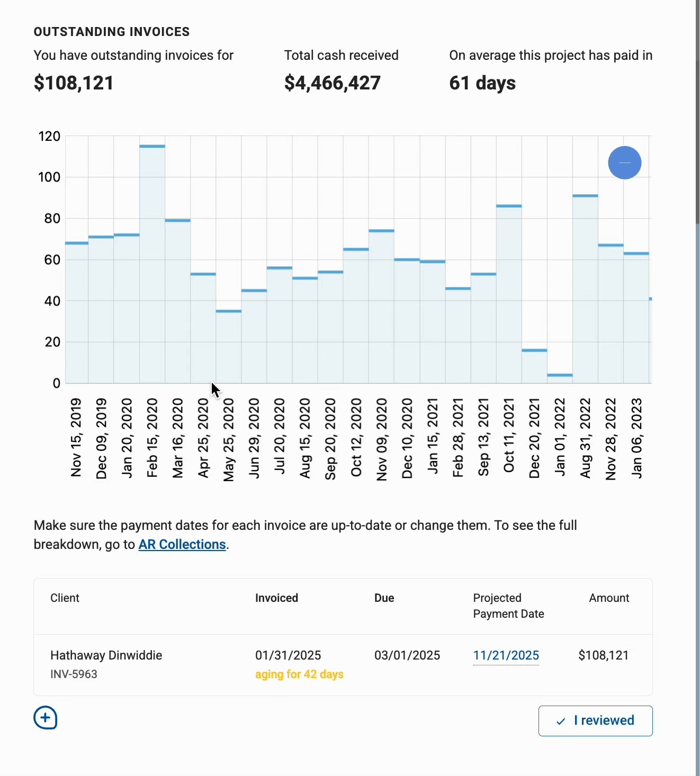
Task: Click the Hathaway Dinwiddie client name
Action: click(106, 655)
